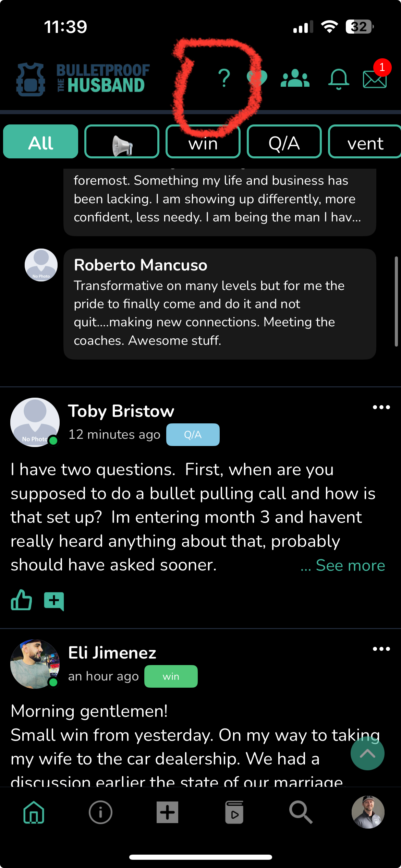
Task: Select the announcements megaphone filter
Action: pos(122,142)
